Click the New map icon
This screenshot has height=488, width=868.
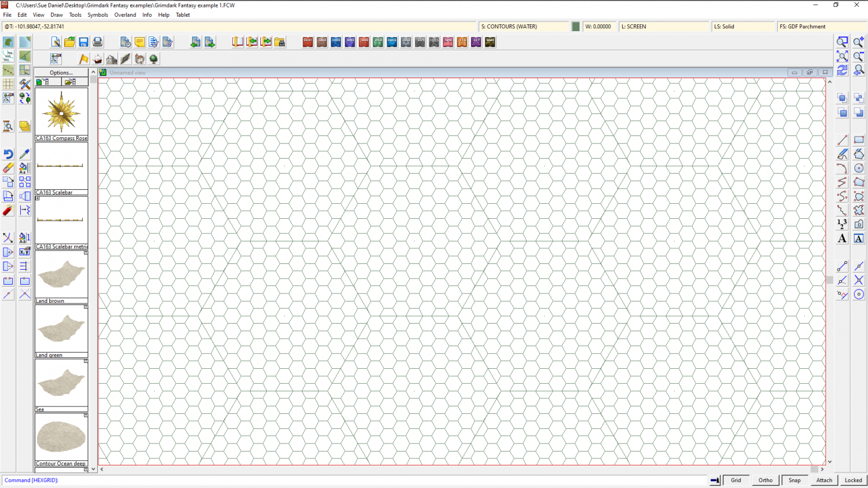click(x=56, y=42)
